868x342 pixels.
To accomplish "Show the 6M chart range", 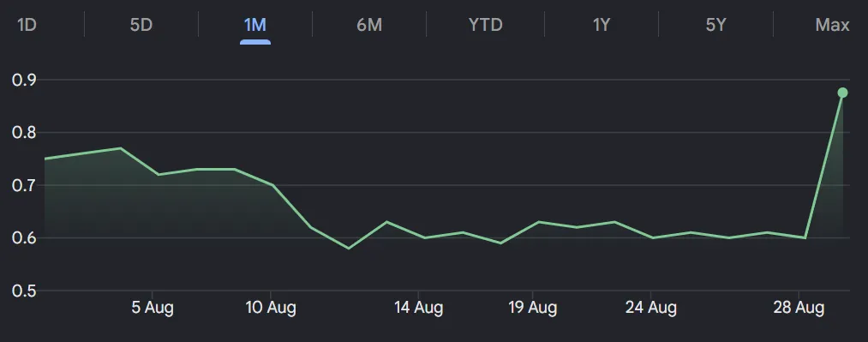I will 369,25.
